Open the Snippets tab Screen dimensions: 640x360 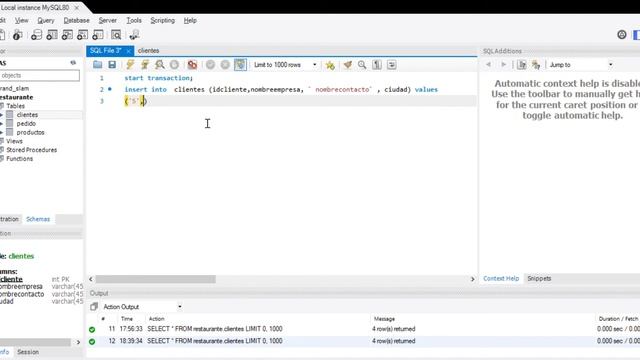(x=539, y=278)
